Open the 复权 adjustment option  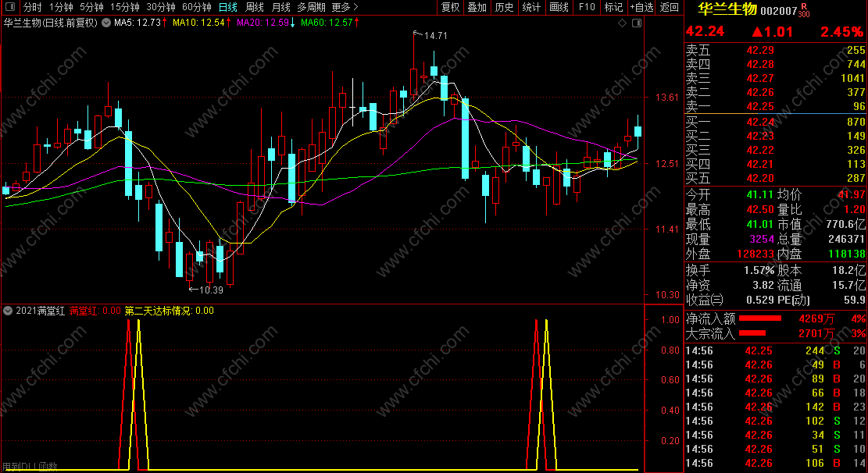(x=450, y=7)
